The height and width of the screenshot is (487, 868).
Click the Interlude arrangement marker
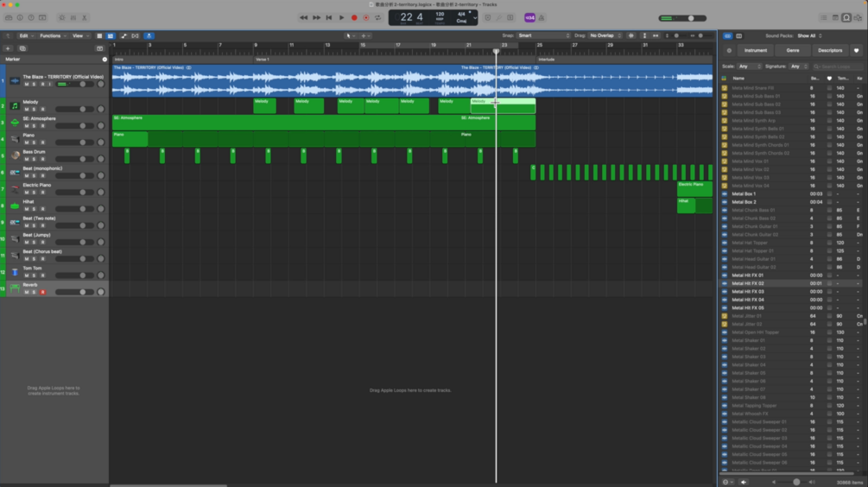click(x=624, y=60)
